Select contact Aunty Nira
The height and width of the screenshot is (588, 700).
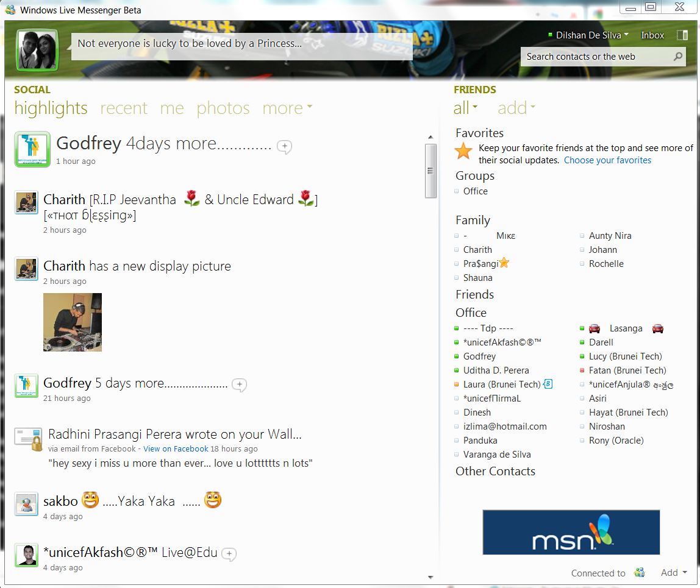coord(610,236)
